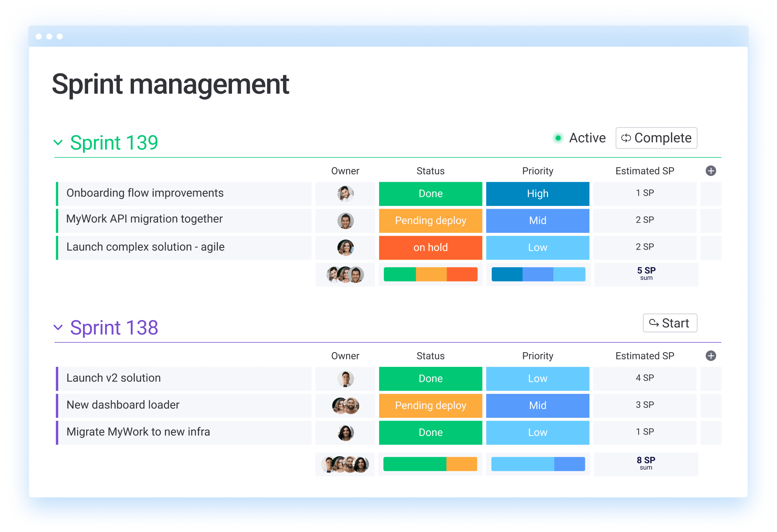Viewport: 777px width, 532px height.
Task: Open owner avatar for Migrate MyWork to new infra
Action: pyautogui.click(x=345, y=432)
